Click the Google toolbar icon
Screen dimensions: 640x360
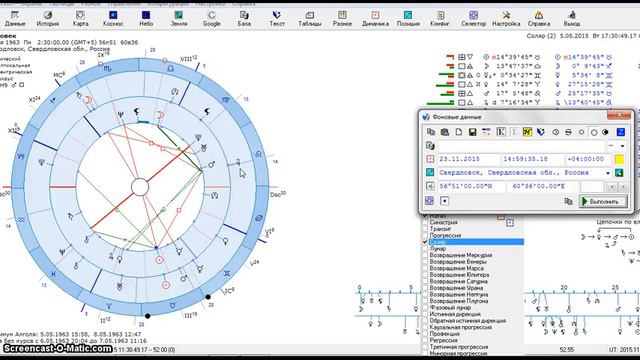pyautogui.click(x=211, y=19)
